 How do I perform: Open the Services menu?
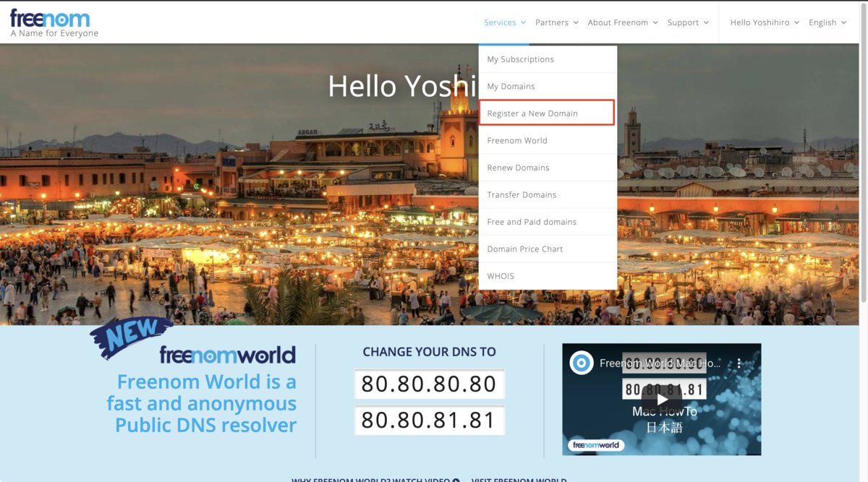click(505, 22)
